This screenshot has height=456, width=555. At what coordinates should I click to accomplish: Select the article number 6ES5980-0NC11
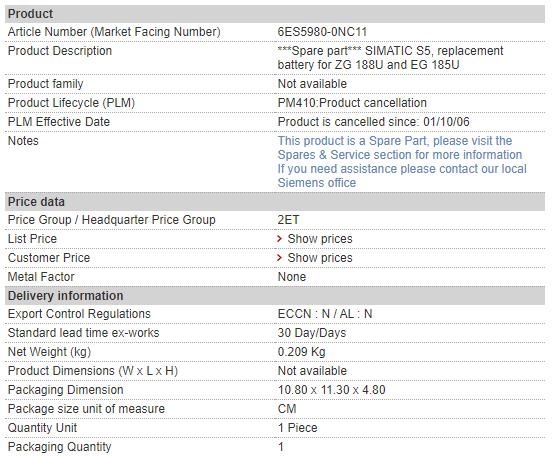coord(322,32)
